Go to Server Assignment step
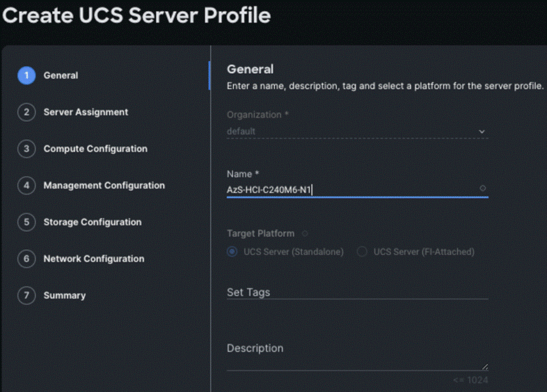 pos(86,112)
